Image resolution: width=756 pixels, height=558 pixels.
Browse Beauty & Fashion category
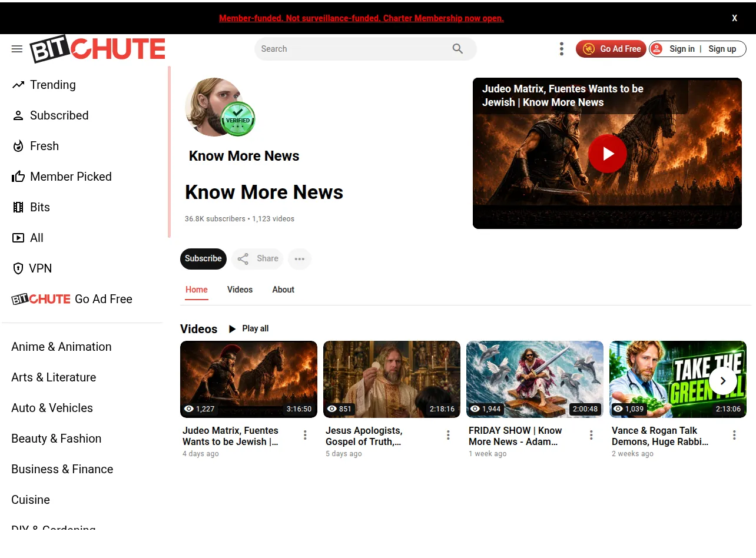57,439
